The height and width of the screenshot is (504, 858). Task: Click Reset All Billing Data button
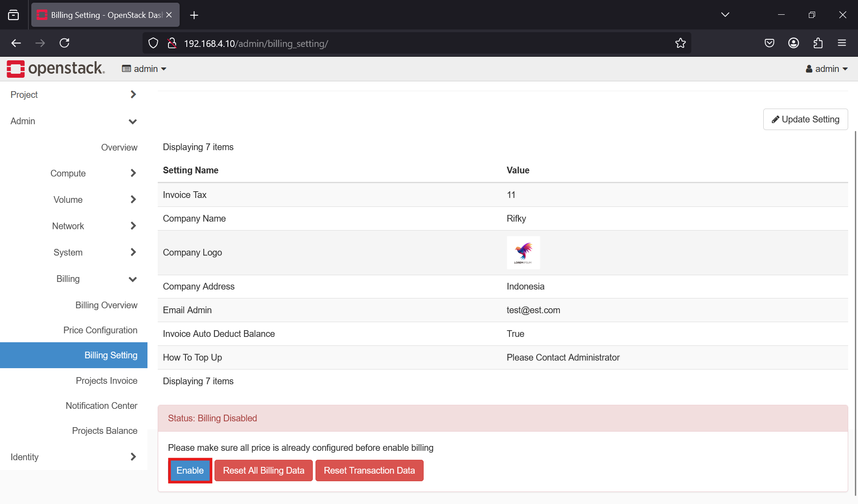click(x=264, y=470)
